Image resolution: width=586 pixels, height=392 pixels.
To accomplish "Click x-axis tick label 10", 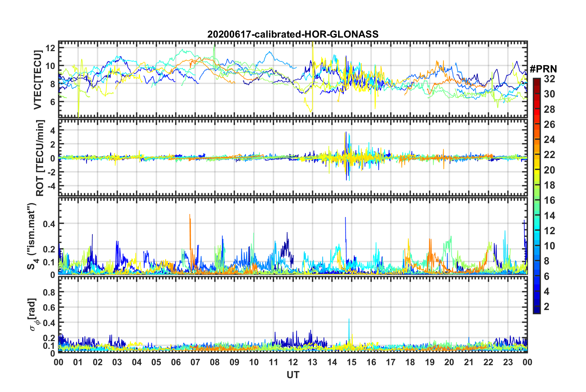I will [x=254, y=362].
